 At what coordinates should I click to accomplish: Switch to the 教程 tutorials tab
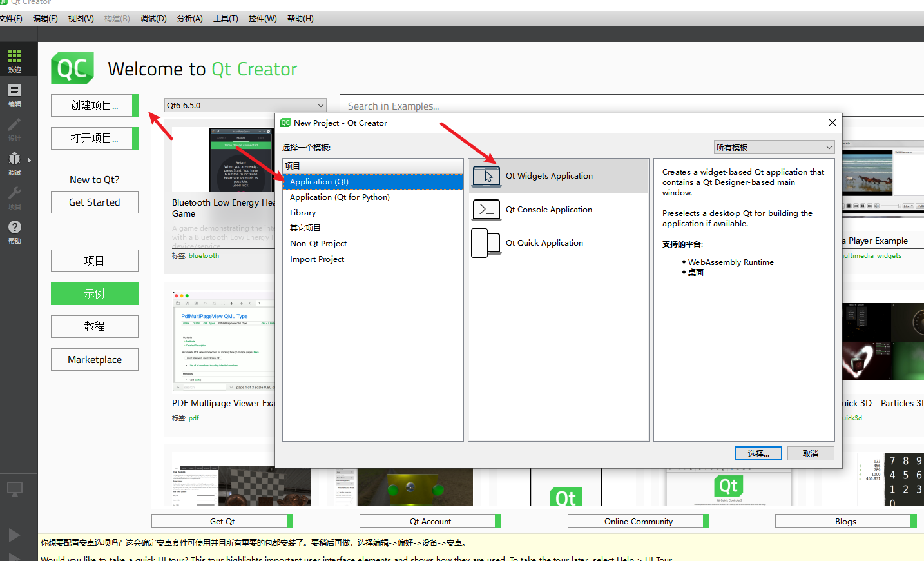(x=95, y=327)
